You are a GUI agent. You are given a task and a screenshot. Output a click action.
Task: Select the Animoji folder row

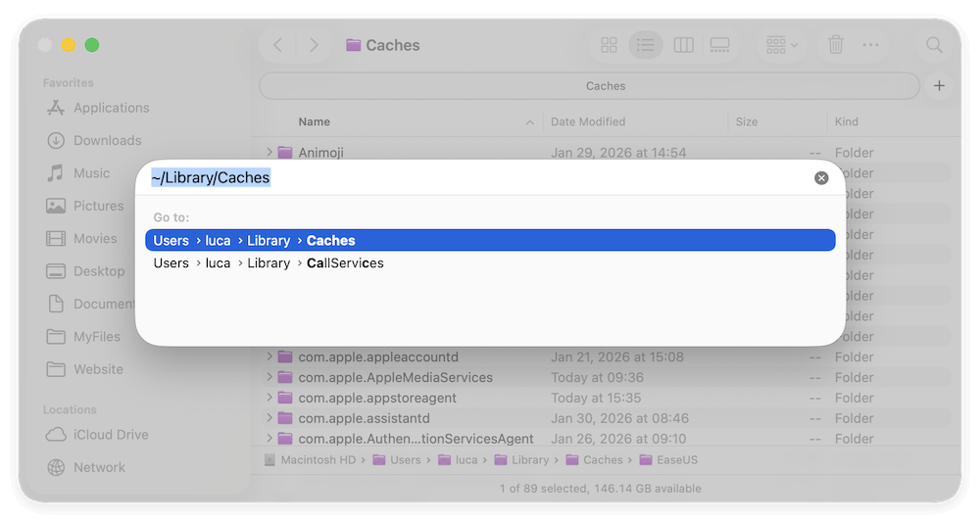coord(605,153)
